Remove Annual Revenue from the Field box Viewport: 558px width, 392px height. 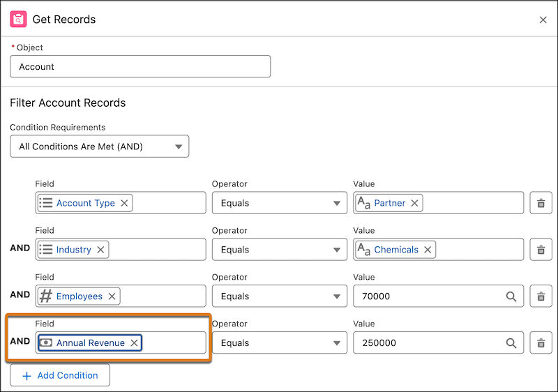point(134,343)
